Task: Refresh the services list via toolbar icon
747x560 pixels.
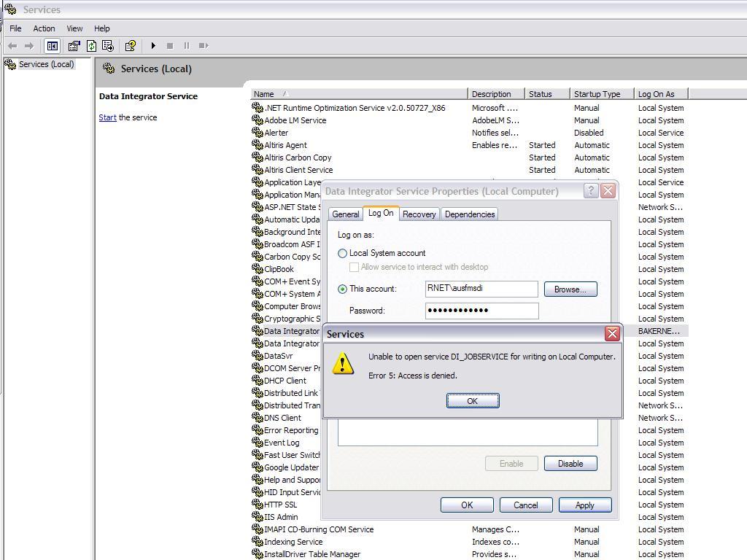Action: coord(90,45)
